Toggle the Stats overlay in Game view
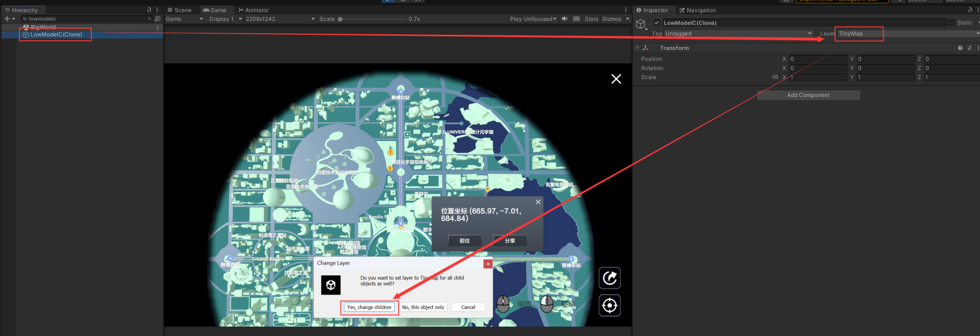The image size is (980, 336). 591,19
